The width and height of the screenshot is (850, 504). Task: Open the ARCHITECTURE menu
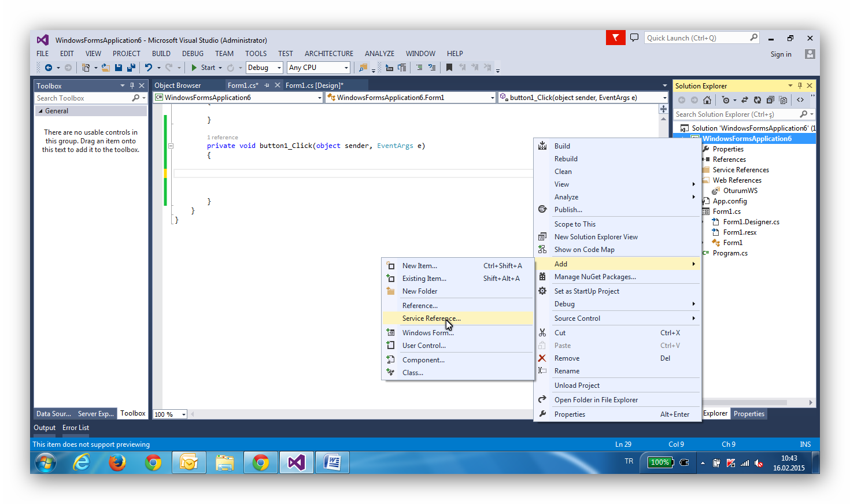click(x=328, y=53)
